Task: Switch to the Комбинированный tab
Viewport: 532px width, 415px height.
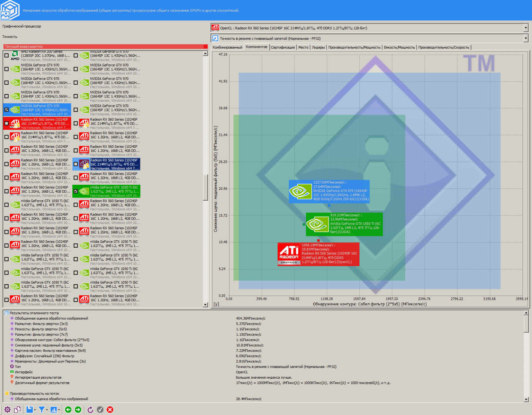Action: pyautogui.click(x=227, y=47)
